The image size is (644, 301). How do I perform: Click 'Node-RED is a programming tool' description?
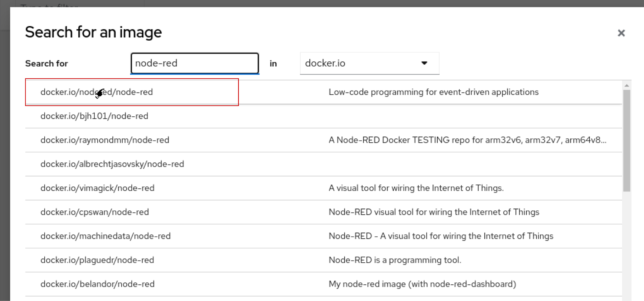pos(395,260)
